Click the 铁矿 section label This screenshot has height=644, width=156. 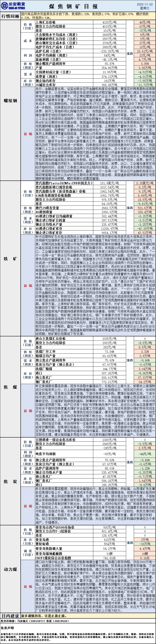click(10, 259)
